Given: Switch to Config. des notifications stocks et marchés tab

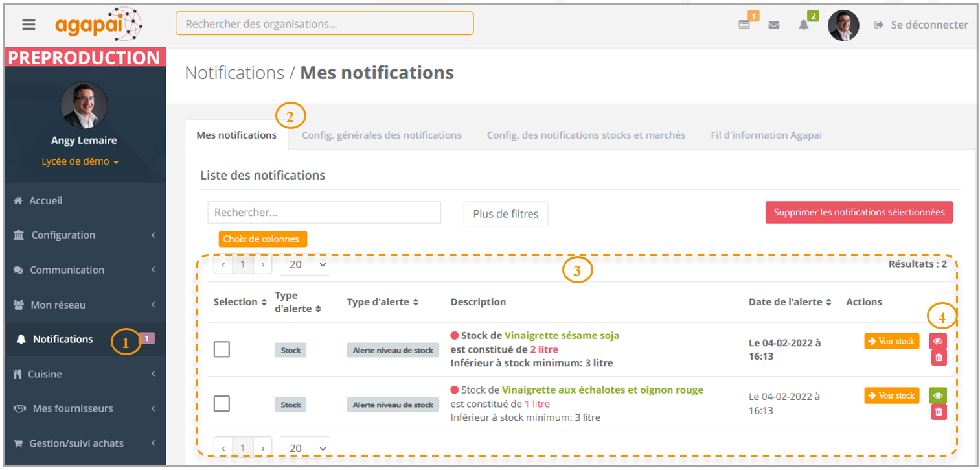Looking at the screenshot, I should coord(586,135).
